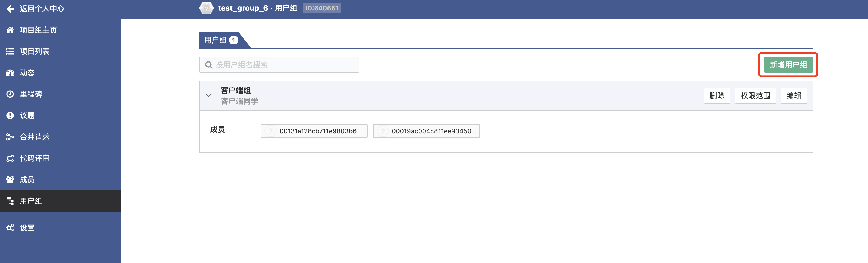
Task: Switch to the 用户组 tab
Action: point(221,40)
